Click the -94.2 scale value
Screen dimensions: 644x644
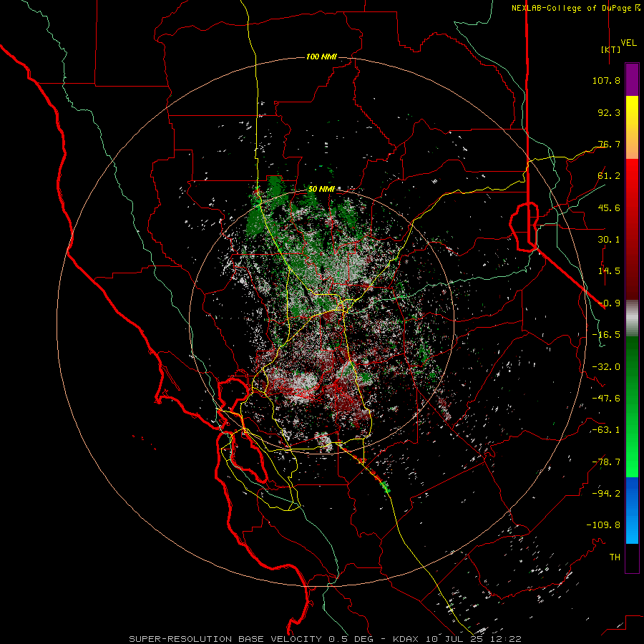(606, 494)
